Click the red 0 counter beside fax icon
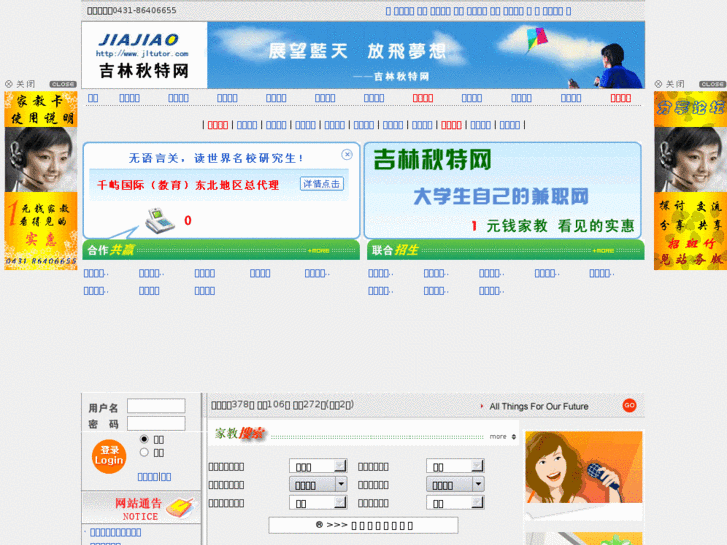This screenshot has width=727, height=545. click(188, 220)
